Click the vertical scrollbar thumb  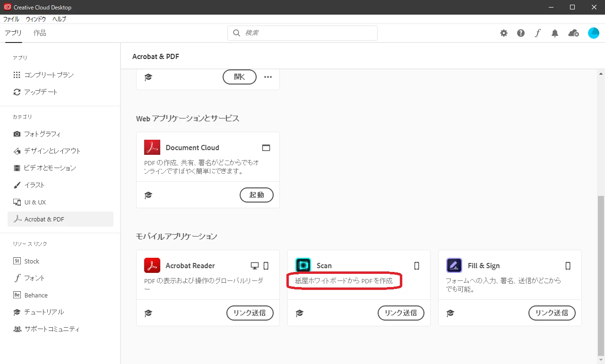point(601,276)
